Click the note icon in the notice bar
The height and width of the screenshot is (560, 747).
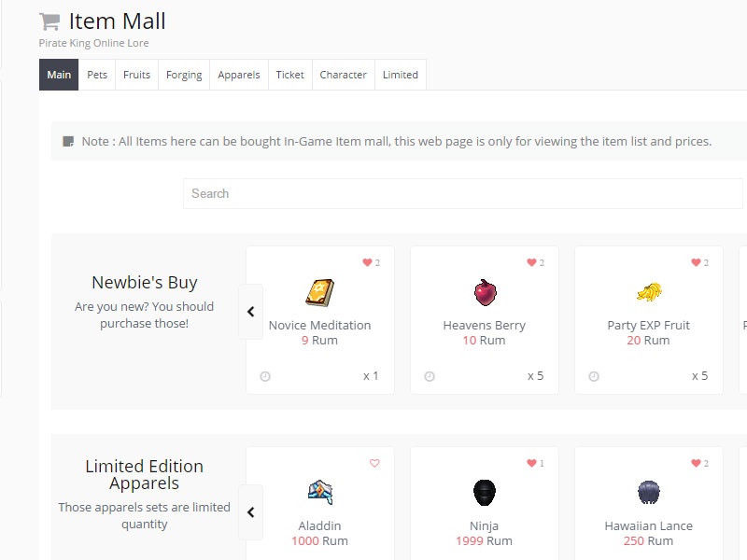[x=68, y=142]
